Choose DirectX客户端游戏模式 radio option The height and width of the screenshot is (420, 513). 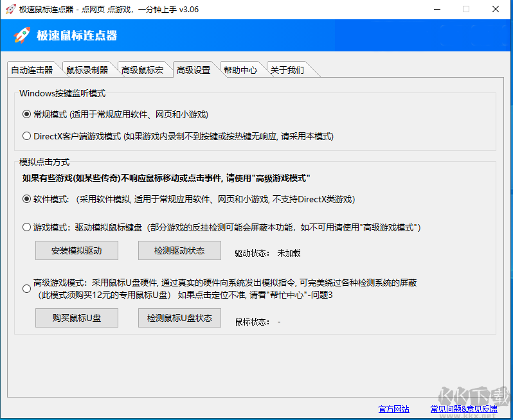(26, 136)
